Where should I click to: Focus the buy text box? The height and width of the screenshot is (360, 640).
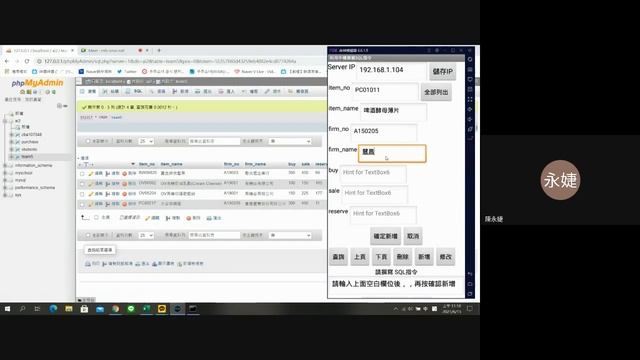[x=373, y=173]
